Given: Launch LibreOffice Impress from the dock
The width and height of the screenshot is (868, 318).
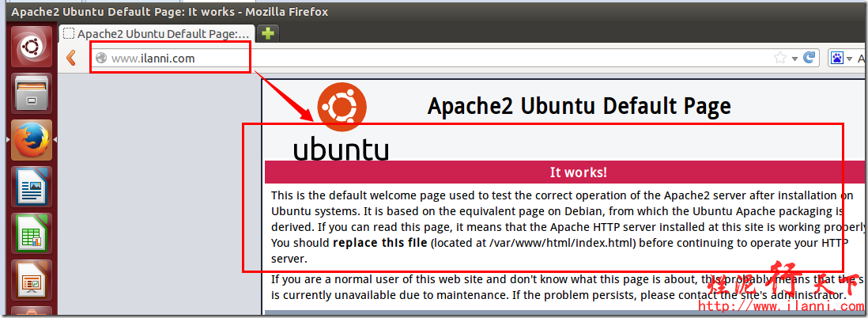Looking at the screenshot, I should [x=32, y=279].
